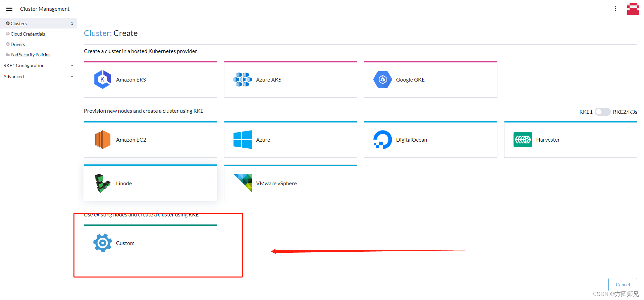Screen dimensions: 644x300
Task: Click the VMware vSphere logo
Action: (243, 183)
